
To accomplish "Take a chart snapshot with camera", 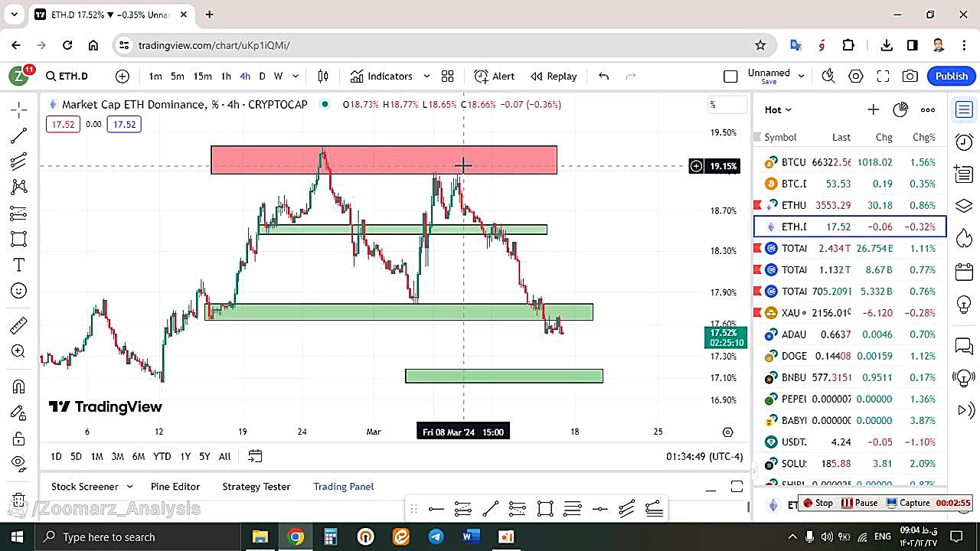I will [x=910, y=76].
